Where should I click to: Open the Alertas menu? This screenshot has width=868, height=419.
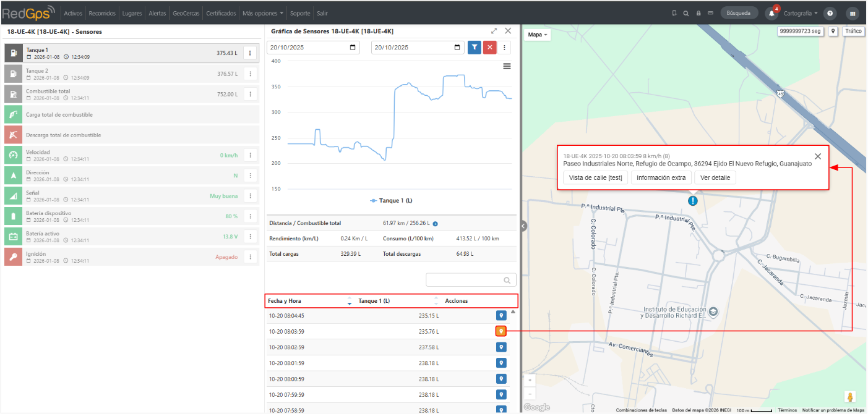click(x=157, y=13)
